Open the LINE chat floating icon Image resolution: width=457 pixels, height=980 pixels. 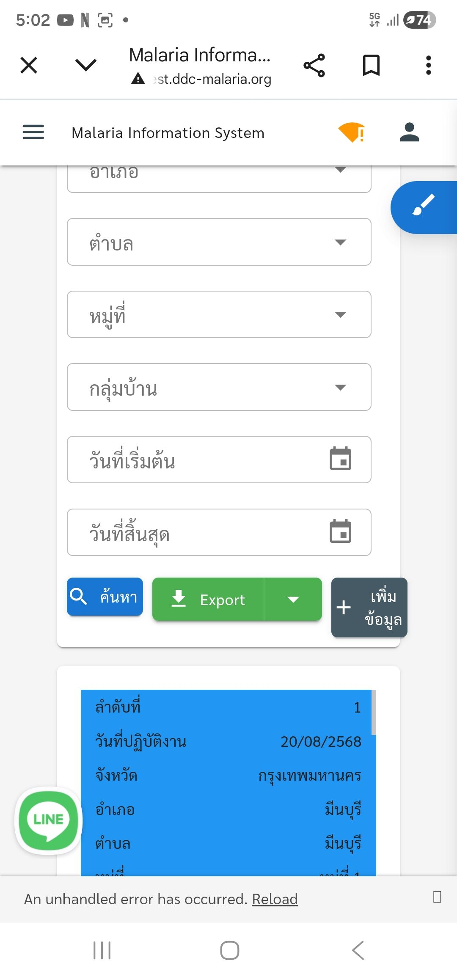pyautogui.click(x=48, y=820)
